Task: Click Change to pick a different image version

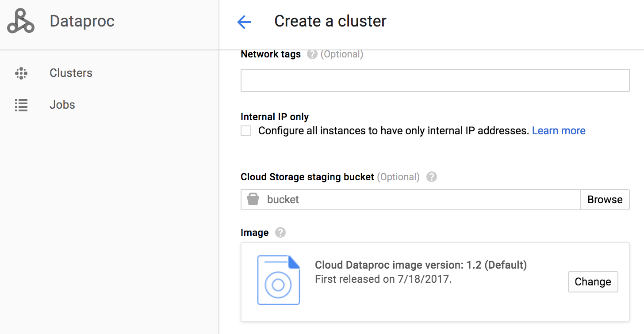Action: (x=593, y=281)
